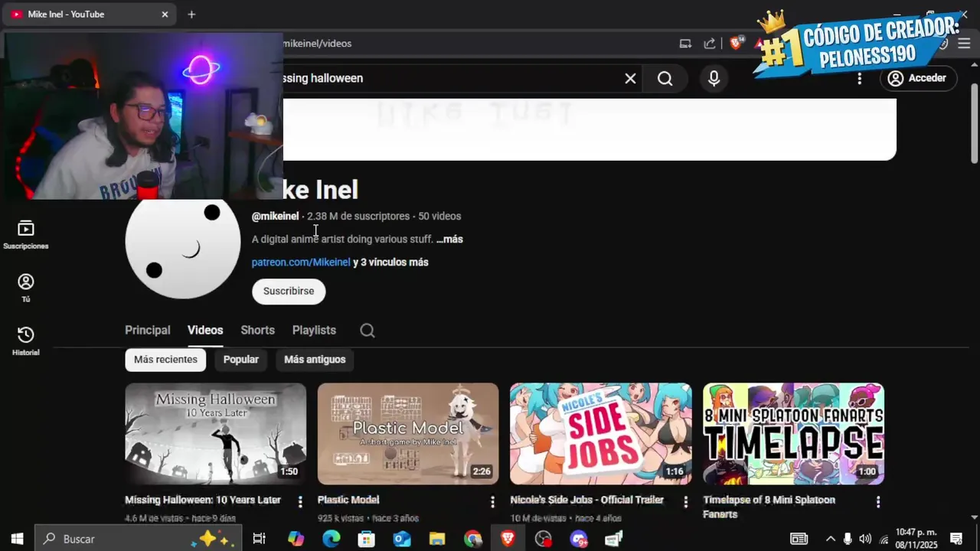This screenshot has width=980, height=551.
Task: Click the Suscribirse button
Action: (x=289, y=292)
